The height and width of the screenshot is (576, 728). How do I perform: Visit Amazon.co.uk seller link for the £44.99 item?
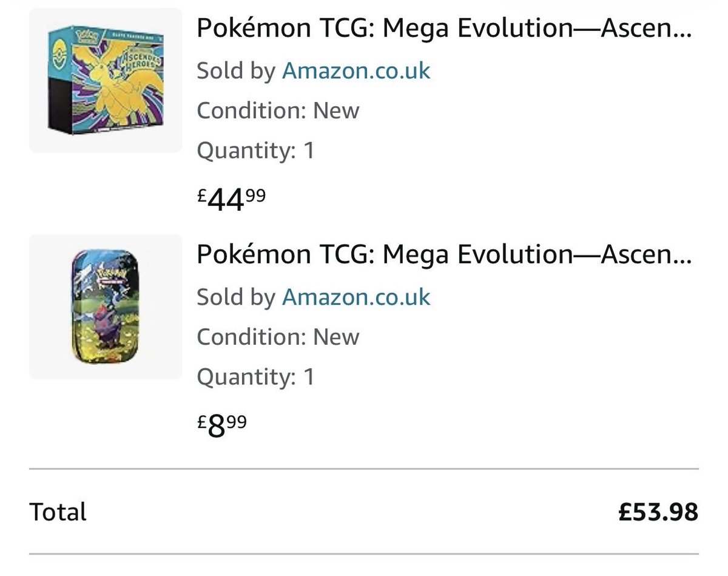356,70
